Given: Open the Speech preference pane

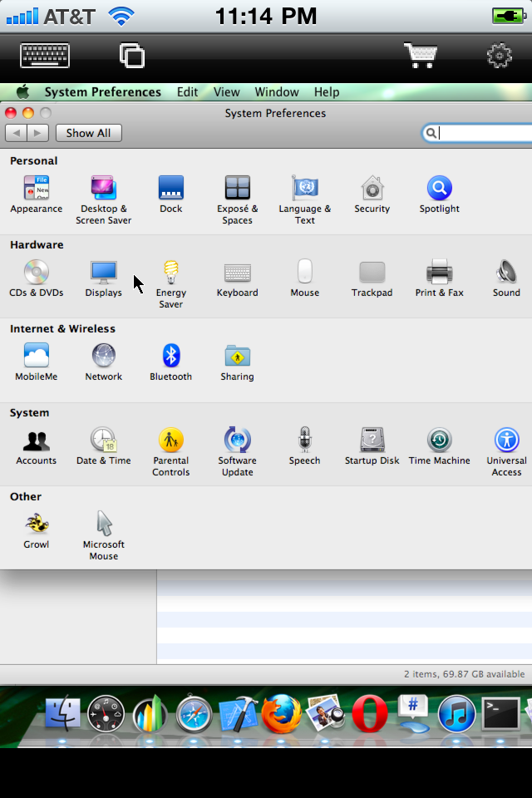Looking at the screenshot, I should [304, 446].
